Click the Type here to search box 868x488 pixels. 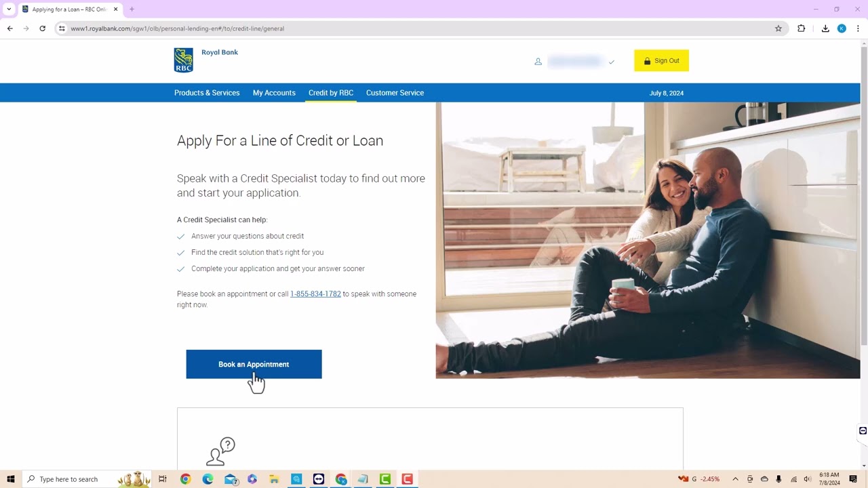pyautogui.click(x=87, y=479)
